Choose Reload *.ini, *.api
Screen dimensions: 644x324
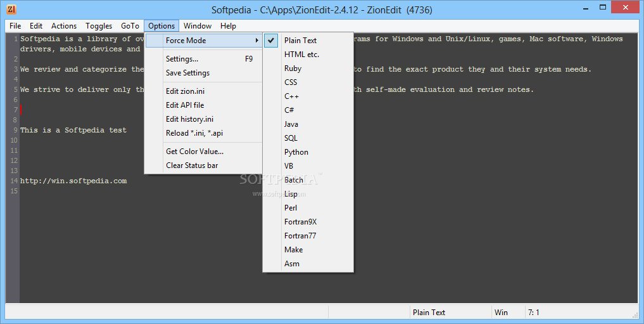coord(204,133)
